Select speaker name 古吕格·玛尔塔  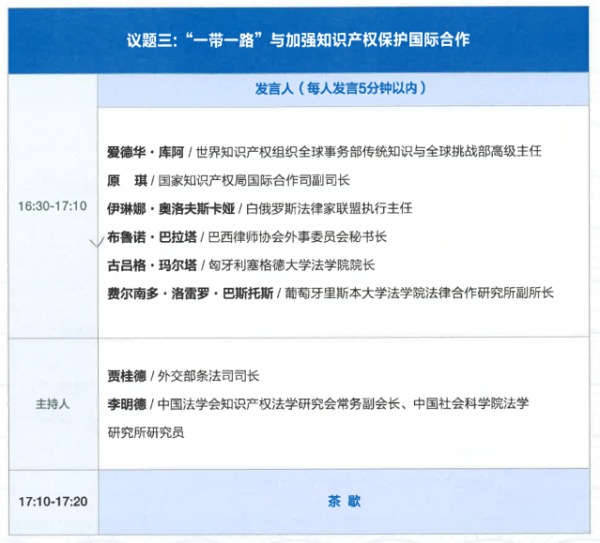coord(150,265)
